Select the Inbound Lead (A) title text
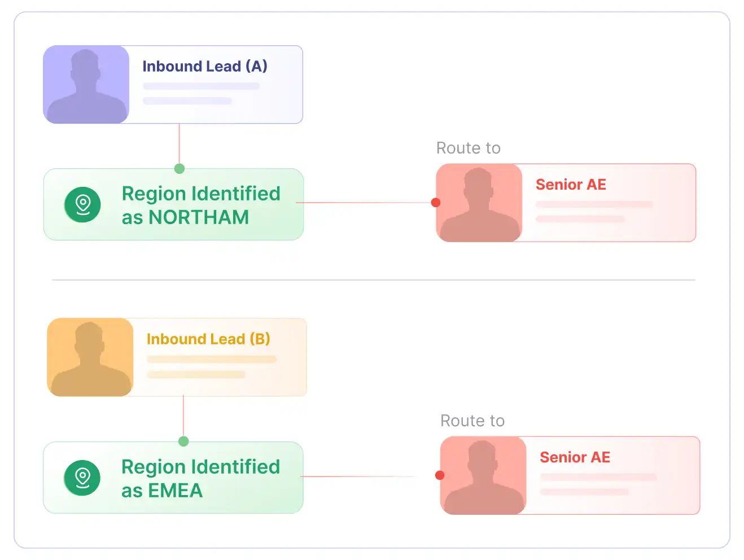This screenshot has width=744, height=560. (x=205, y=66)
